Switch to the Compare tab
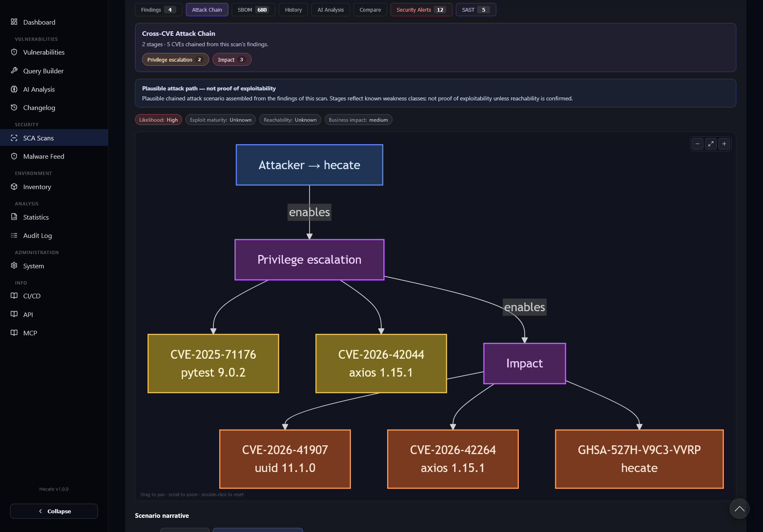Viewport: 763px width, 532px height. (370, 10)
